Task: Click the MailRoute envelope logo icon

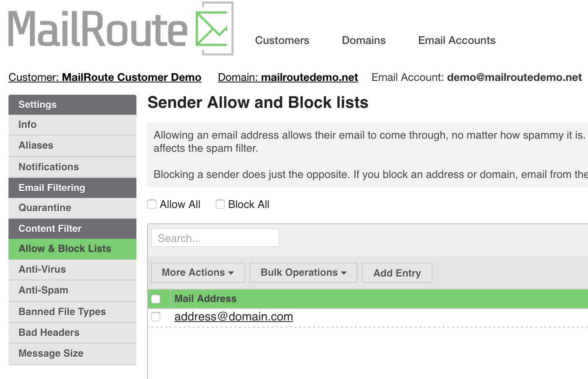Action: tap(214, 29)
